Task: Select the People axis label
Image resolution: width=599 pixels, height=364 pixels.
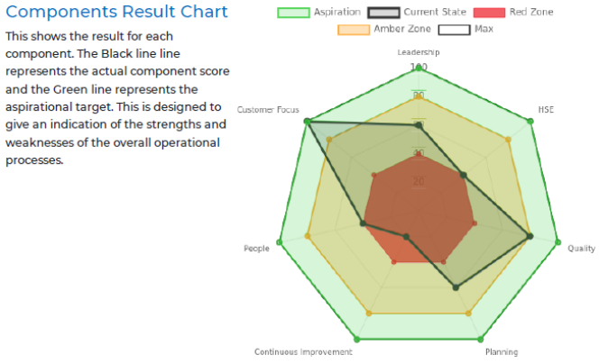Action: pos(256,248)
